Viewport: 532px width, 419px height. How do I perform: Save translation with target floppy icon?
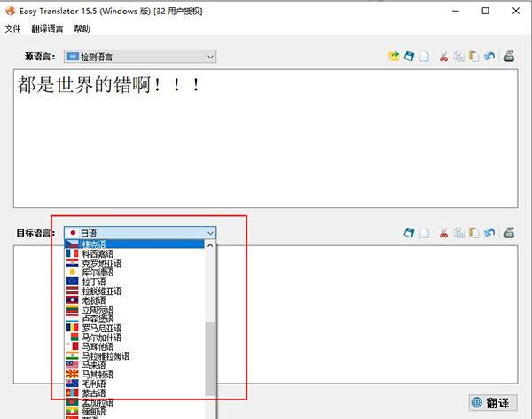click(x=409, y=233)
